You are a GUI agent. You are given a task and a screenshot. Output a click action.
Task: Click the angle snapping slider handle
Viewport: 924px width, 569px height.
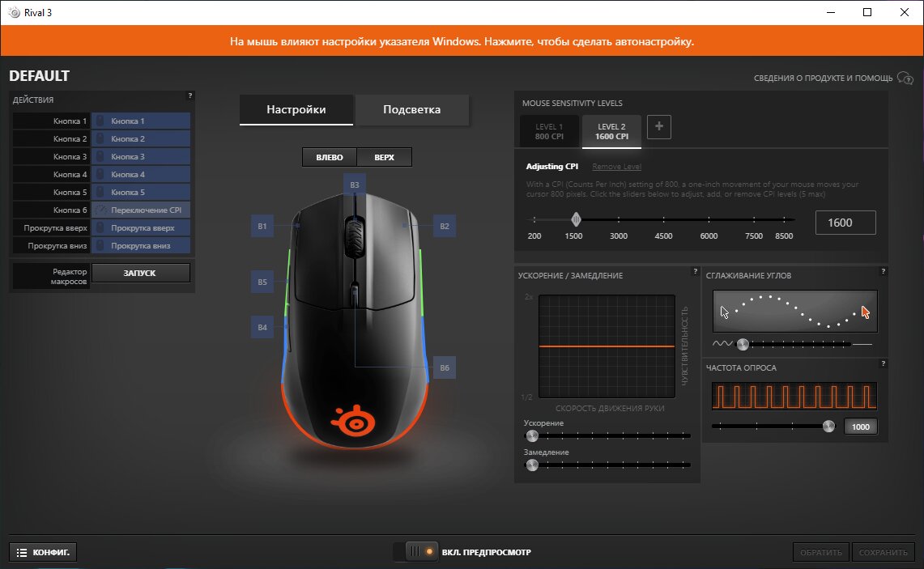(x=743, y=344)
